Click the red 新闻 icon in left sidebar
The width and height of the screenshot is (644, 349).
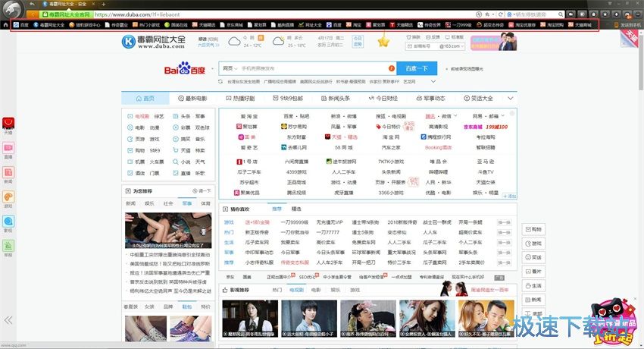click(x=8, y=172)
